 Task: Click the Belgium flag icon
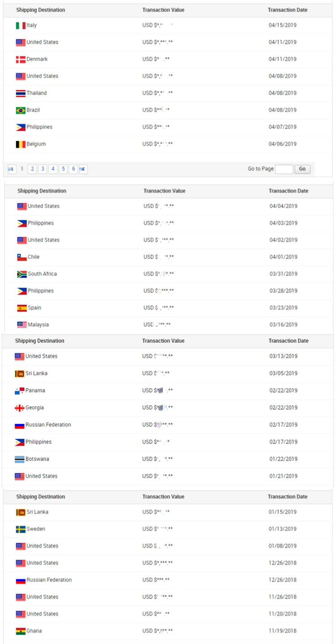pos(21,145)
